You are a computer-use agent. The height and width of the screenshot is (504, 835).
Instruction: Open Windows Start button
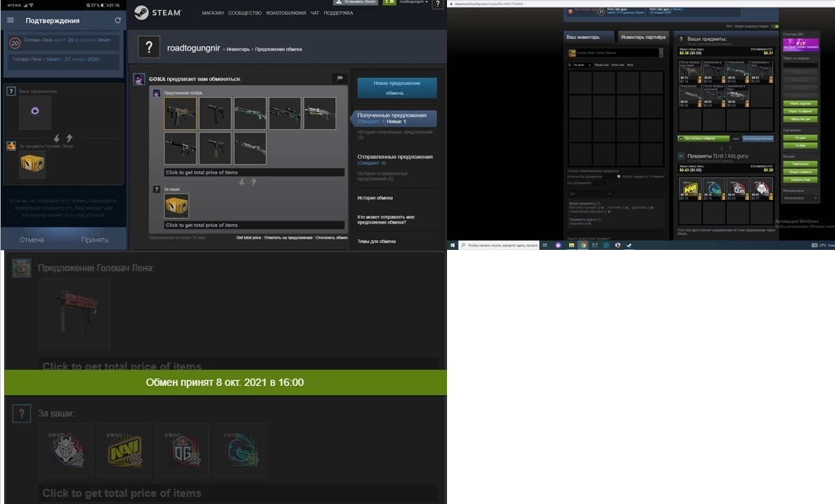452,245
